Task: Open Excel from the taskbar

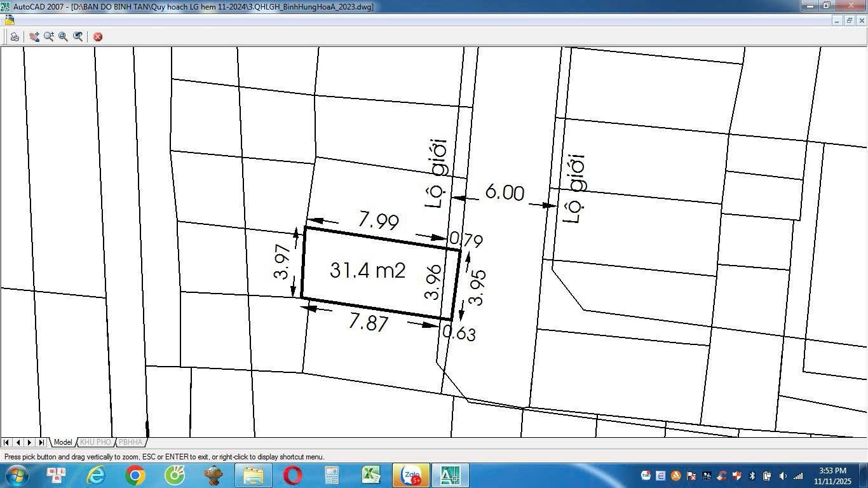Action: [x=371, y=475]
